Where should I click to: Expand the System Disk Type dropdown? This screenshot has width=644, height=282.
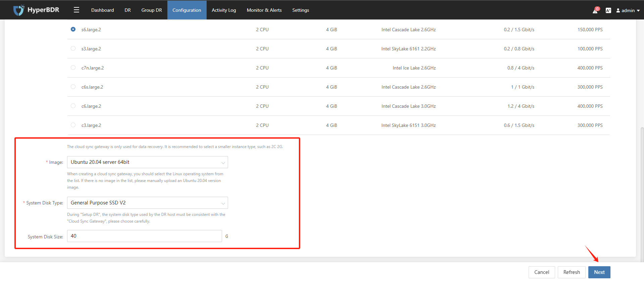coord(148,203)
